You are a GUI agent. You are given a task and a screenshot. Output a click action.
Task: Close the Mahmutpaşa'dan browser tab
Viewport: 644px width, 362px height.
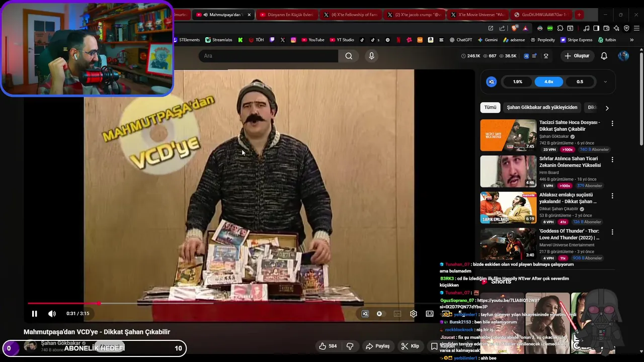pos(249,15)
